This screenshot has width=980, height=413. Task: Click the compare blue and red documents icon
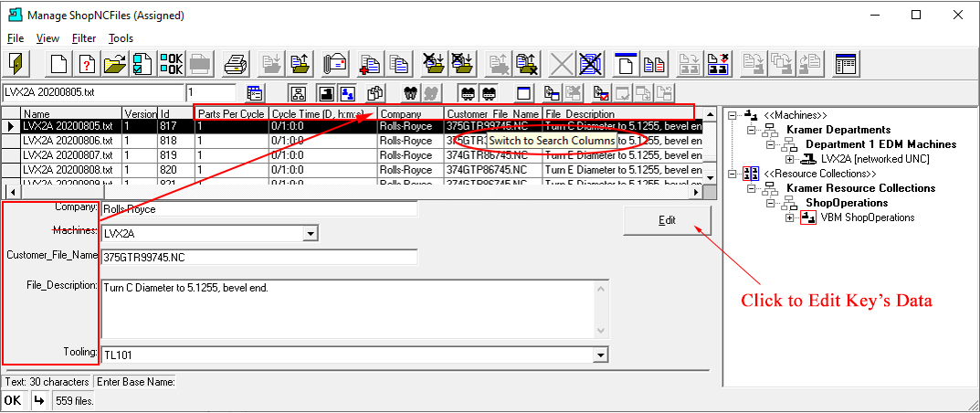[x=654, y=64]
